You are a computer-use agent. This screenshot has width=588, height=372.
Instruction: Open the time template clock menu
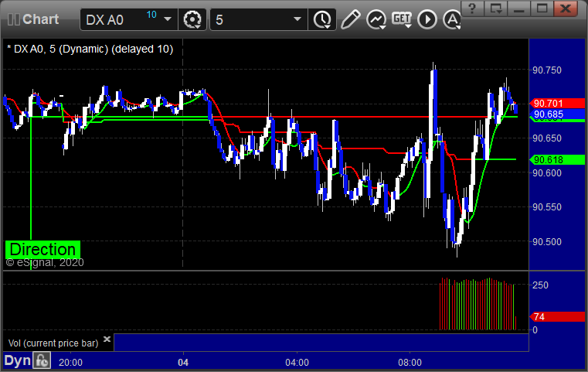321,19
